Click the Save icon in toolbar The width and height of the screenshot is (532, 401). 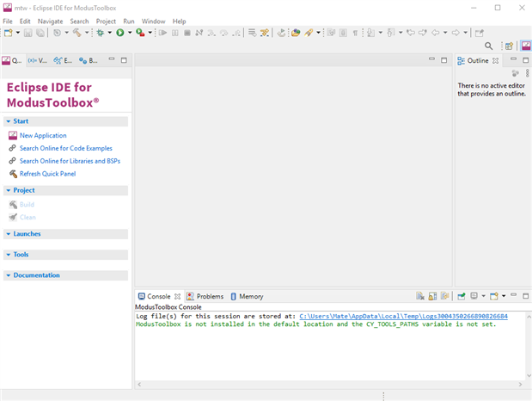28,33
